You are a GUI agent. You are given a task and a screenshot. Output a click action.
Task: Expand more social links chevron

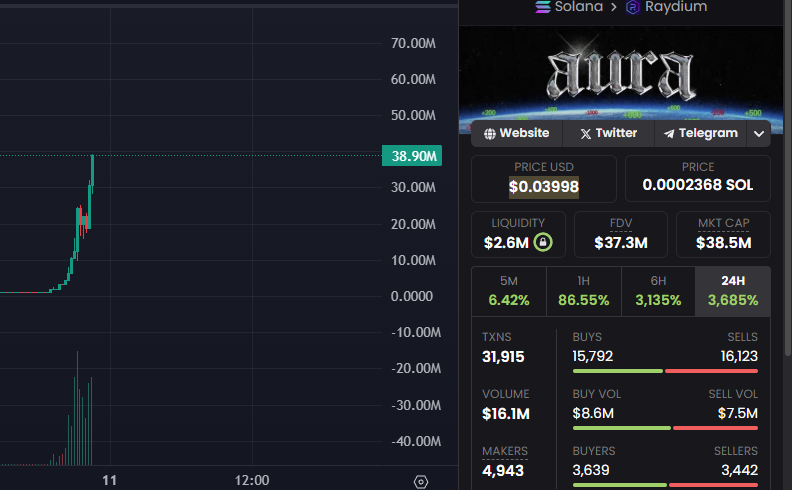click(x=759, y=134)
